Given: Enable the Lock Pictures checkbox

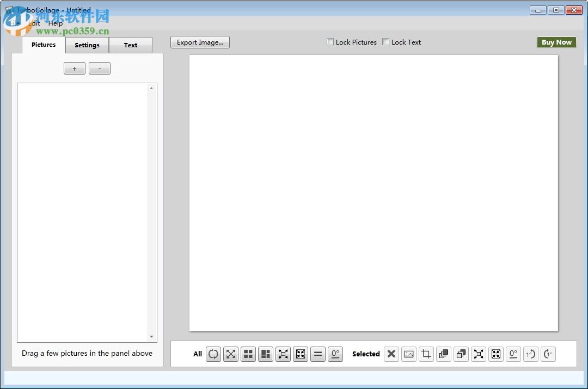Looking at the screenshot, I should (x=330, y=42).
